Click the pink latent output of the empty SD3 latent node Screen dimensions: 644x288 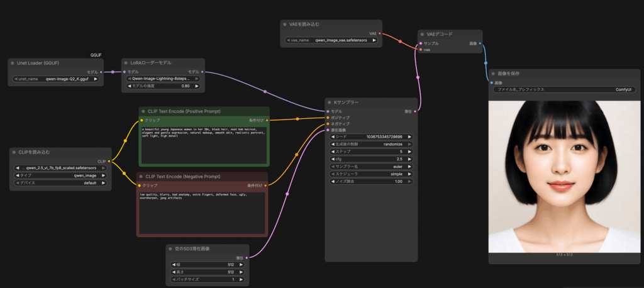pyautogui.click(x=246, y=258)
